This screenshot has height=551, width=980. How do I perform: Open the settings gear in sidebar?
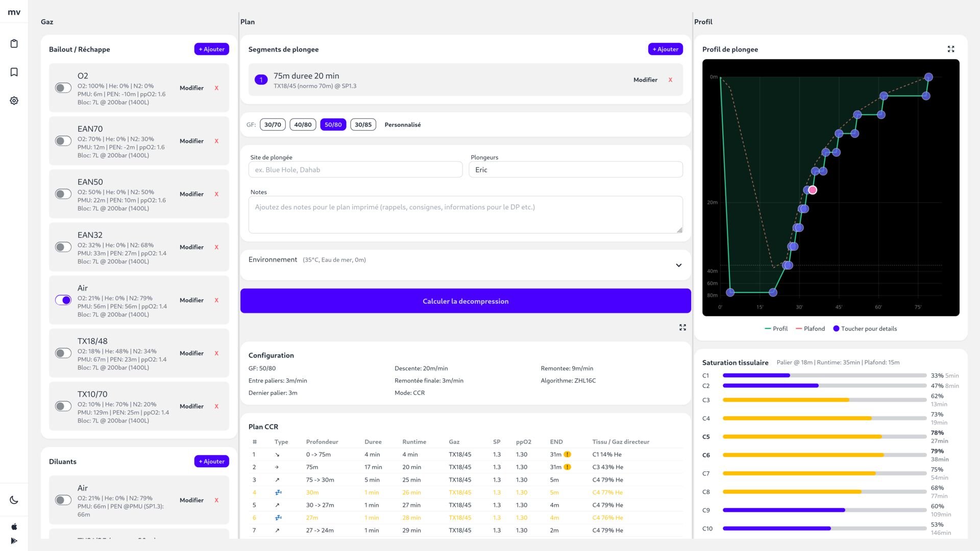pos(14,101)
